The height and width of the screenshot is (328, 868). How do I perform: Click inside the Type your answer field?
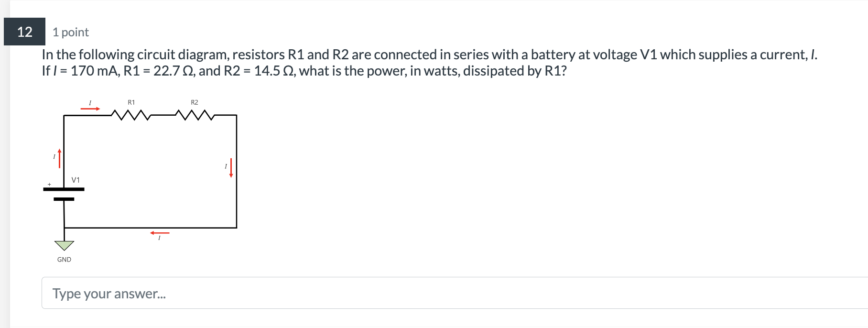pos(191,293)
